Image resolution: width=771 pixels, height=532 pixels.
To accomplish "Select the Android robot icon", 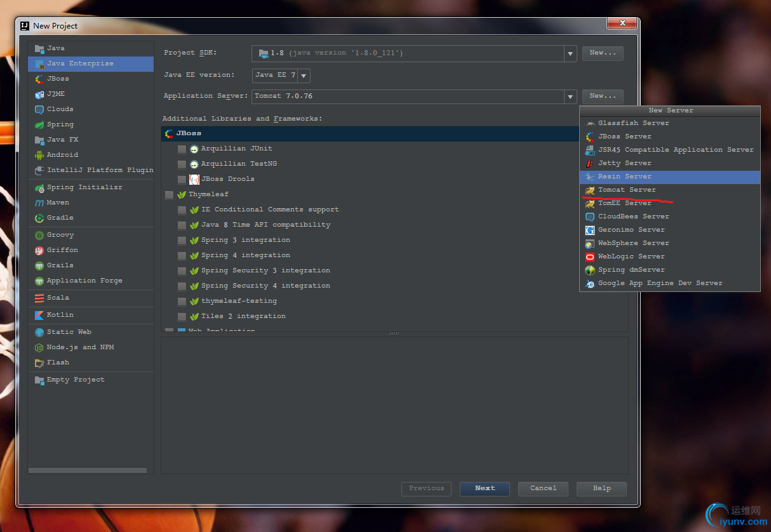I will pyautogui.click(x=39, y=155).
